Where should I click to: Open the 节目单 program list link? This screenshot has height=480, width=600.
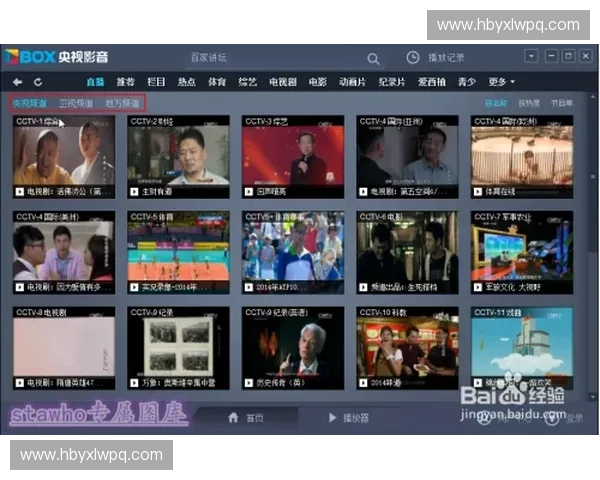[561, 103]
